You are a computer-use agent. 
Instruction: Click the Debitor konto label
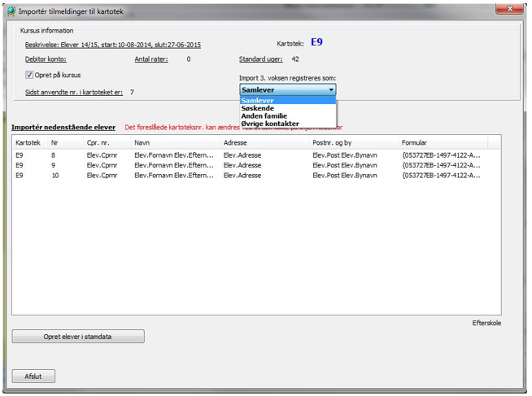click(46, 59)
